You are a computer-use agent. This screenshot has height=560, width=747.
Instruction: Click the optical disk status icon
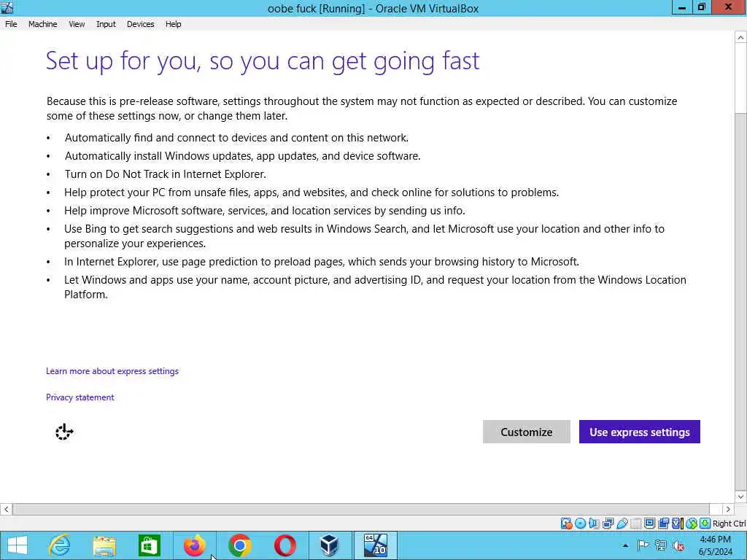click(x=580, y=524)
